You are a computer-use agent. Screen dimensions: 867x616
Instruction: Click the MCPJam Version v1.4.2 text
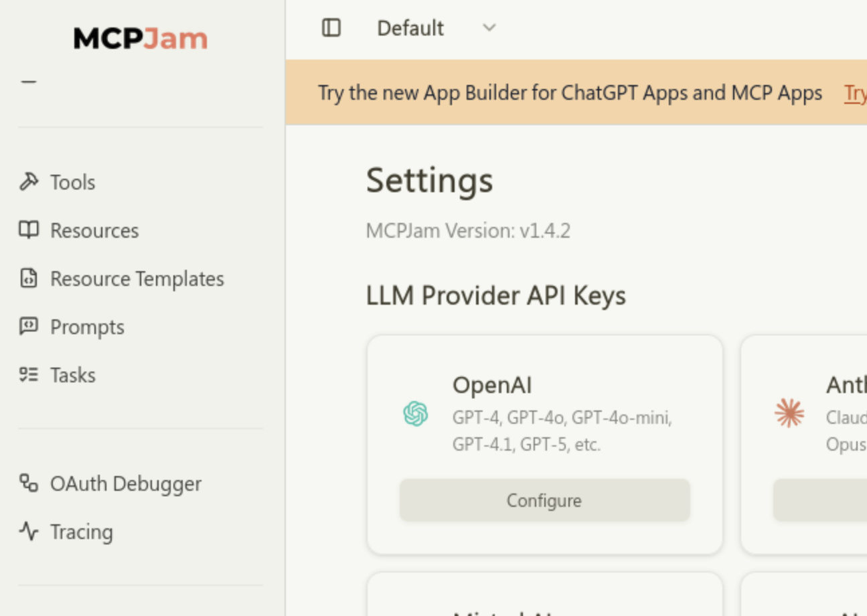[468, 230]
